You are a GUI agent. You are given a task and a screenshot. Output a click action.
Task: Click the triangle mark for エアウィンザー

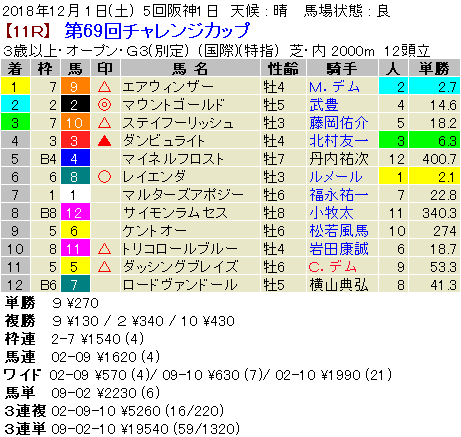(105, 87)
